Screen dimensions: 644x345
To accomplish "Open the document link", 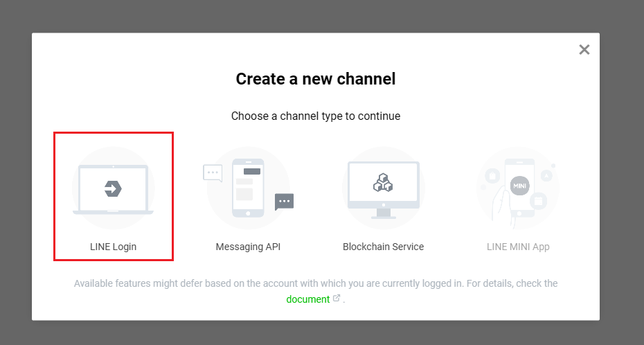I will [308, 299].
